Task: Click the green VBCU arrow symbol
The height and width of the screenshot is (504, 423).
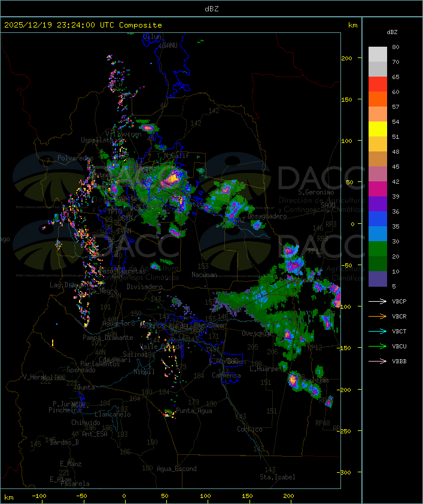Action: click(x=378, y=346)
